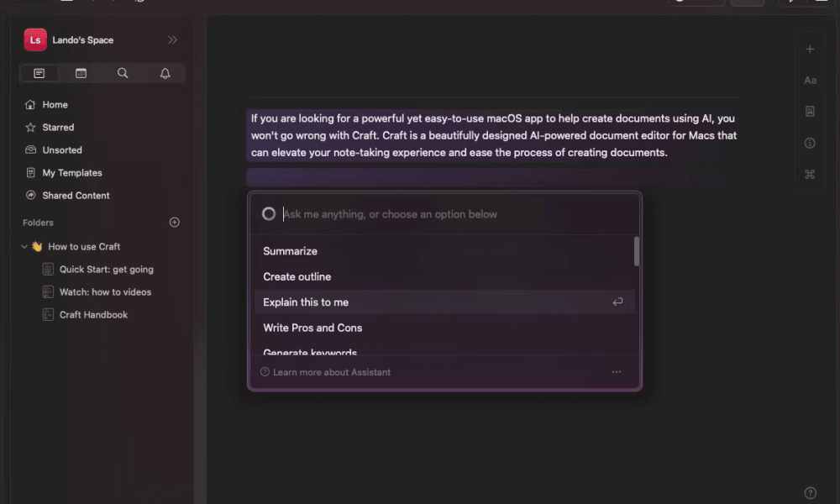Open help question mark button
Screen dimensions: 840x504
tap(811, 493)
